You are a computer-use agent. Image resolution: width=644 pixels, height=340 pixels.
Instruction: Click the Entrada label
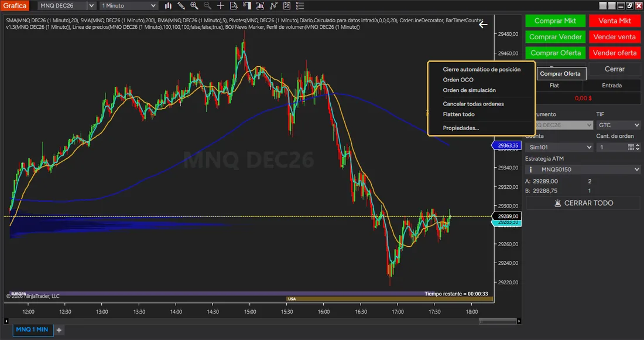coord(612,86)
